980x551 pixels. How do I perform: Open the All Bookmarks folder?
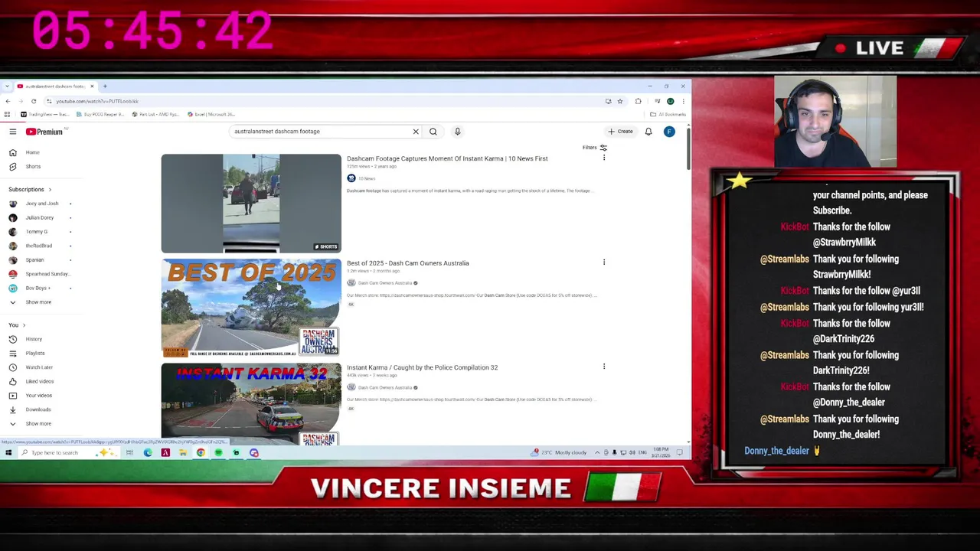point(667,114)
